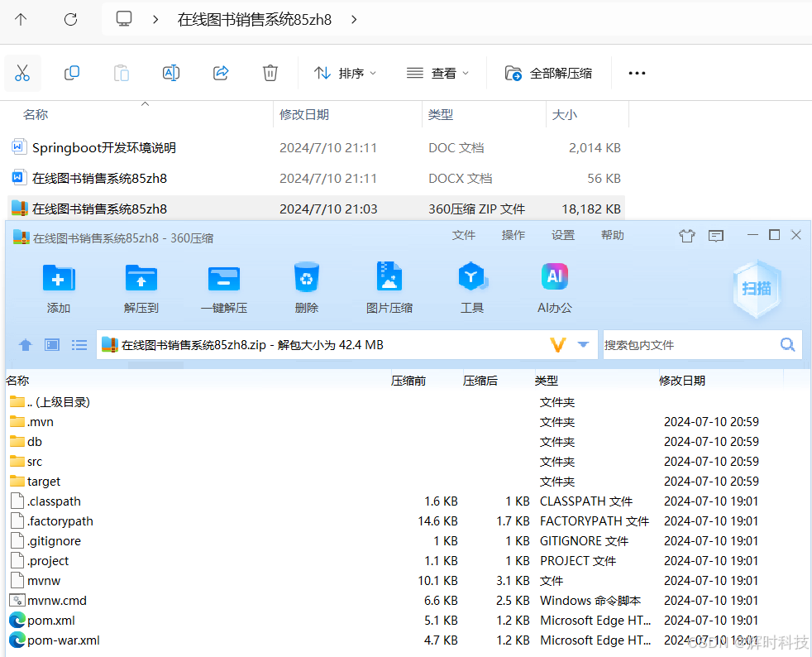Open the 帮助 help menu
The height and width of the screenshot is (657, 812).
612,234
